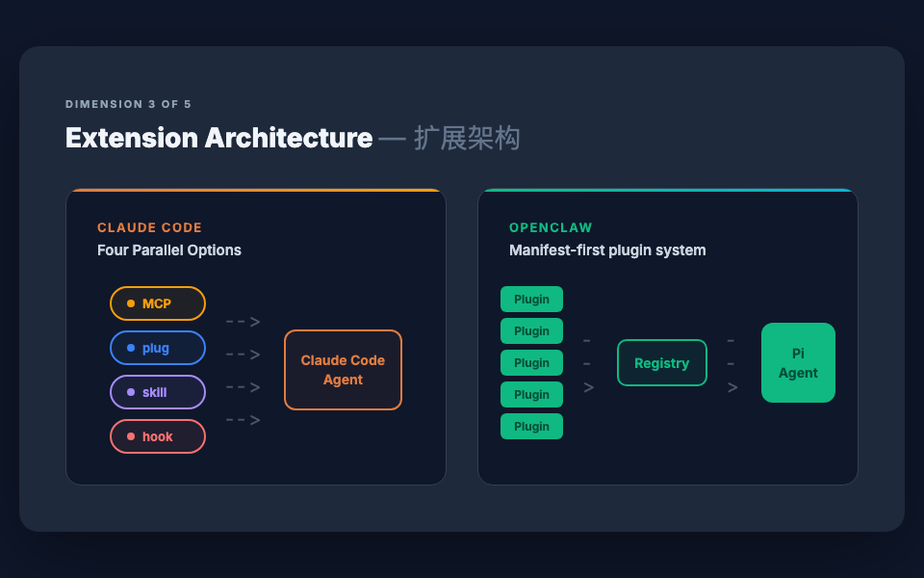Select the red hook pill
Image resolution: width=924 pixels, height=578 pixels.
click(158, 436)
